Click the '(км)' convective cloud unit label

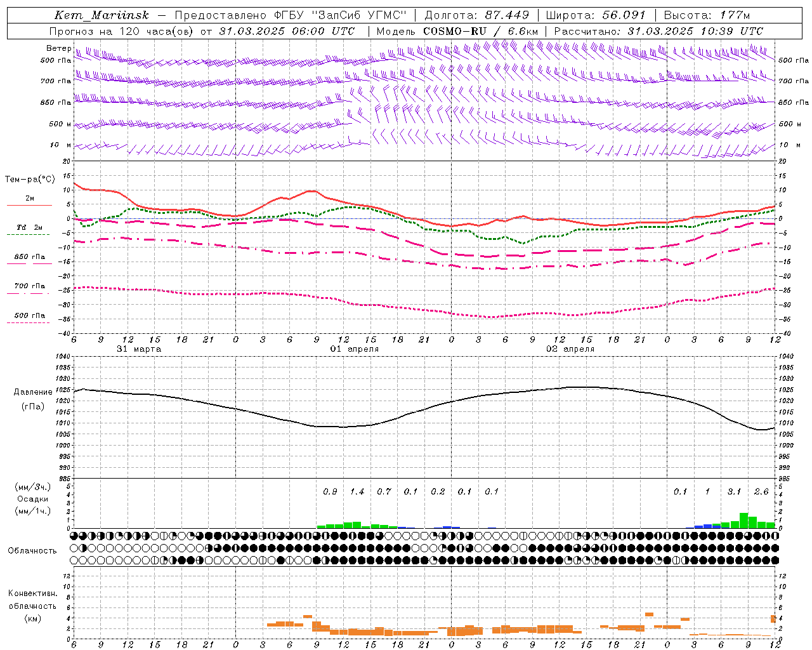(x=33, y=619)
